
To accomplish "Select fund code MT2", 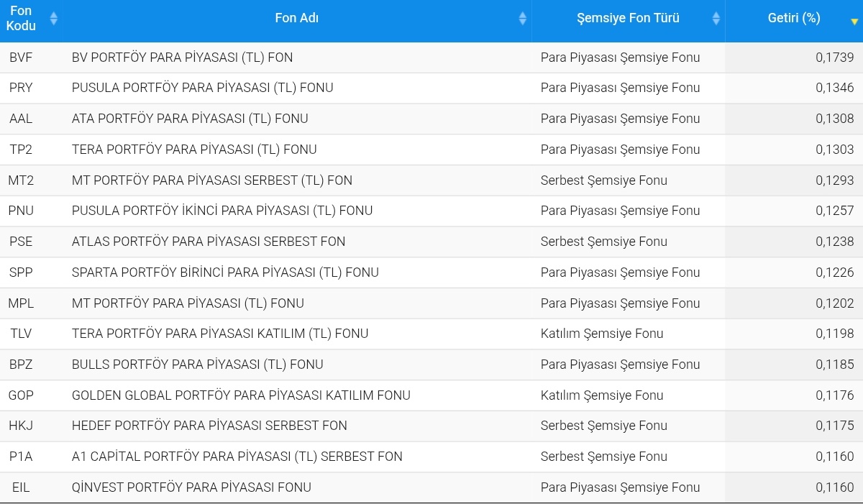I will 21,180.
